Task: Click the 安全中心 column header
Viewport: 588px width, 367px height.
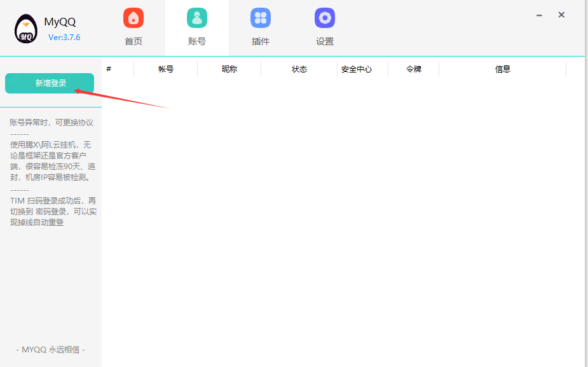Action: [x=357, y=69]
